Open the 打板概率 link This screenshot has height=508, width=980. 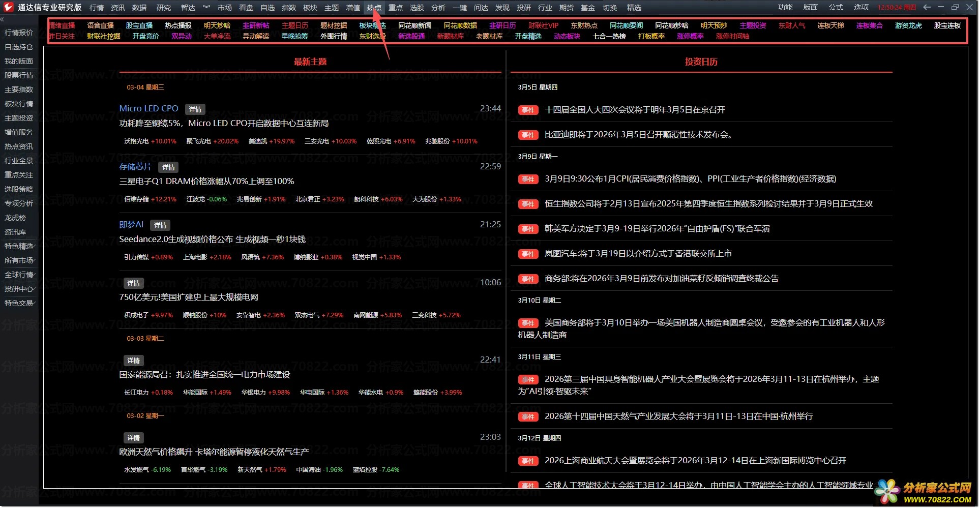pos(651,36)
